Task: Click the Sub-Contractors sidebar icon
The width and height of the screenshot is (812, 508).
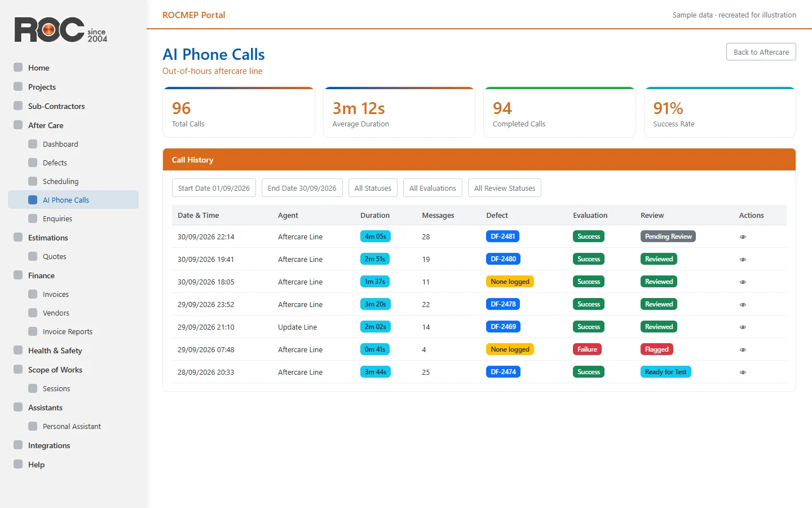Action: click(x=18, y=106)
